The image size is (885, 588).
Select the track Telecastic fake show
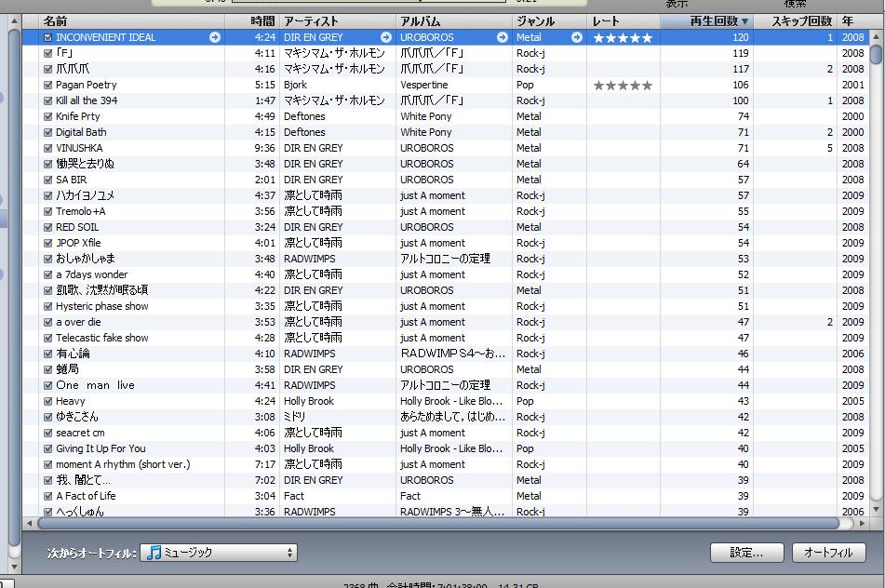click(102, 338)
